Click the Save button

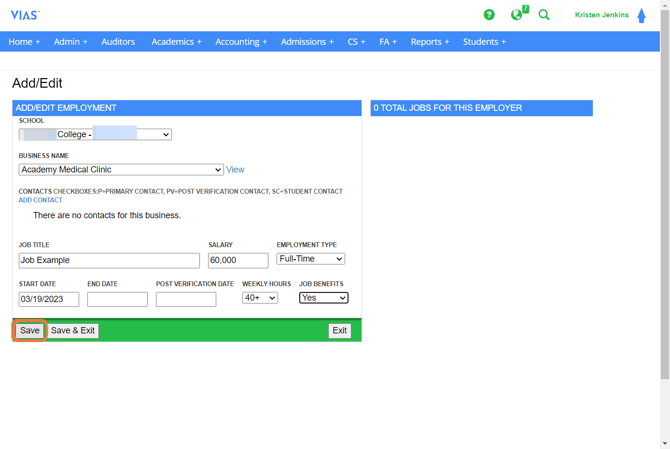click(x=30, y=331)
